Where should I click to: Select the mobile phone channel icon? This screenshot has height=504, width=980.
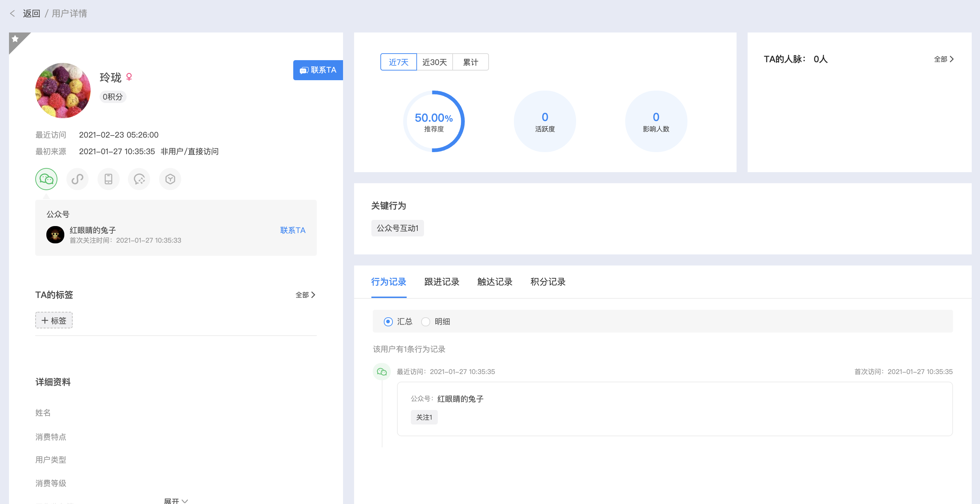(109, 179)
